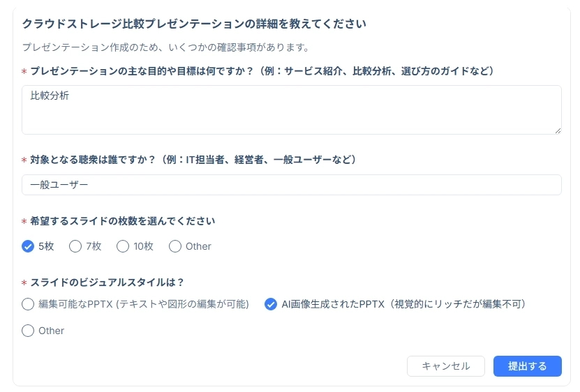The image size is (580, 392).
Task: Click the プレゼンテーション作成のため description text
Action: (x=165, y=47)
